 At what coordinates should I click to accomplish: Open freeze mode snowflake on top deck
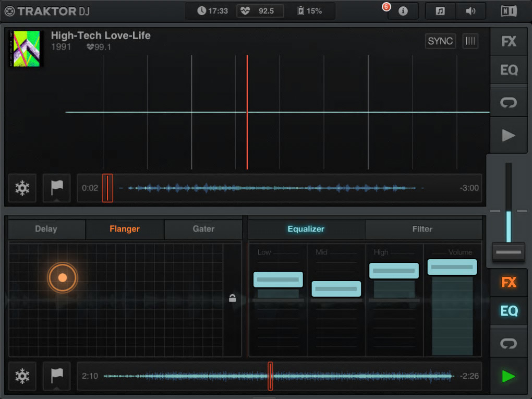(x=22, y=188)
